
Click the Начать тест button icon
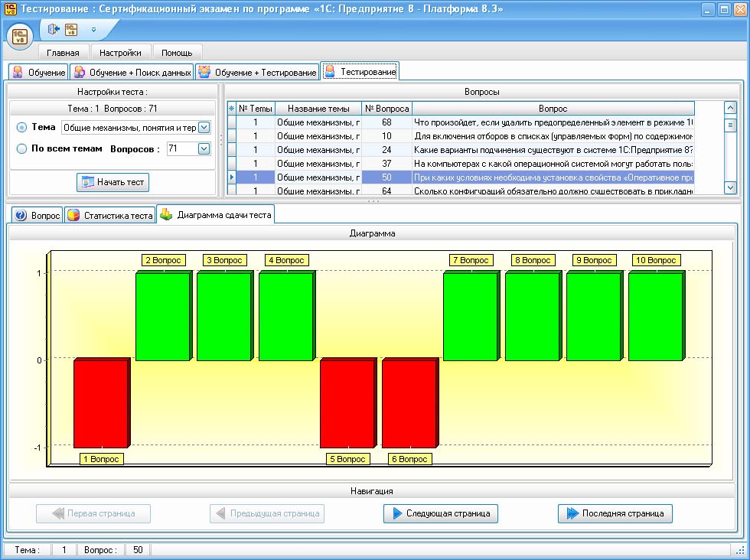click(x=87, y=182)
